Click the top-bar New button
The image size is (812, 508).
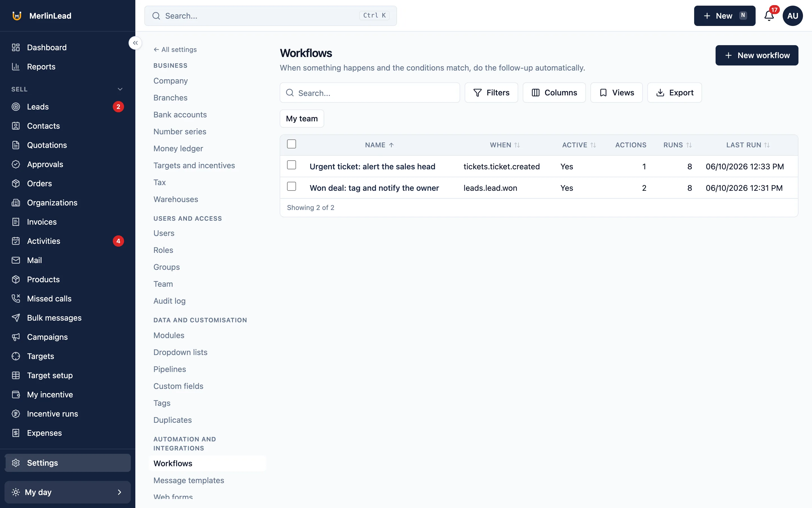724,16
